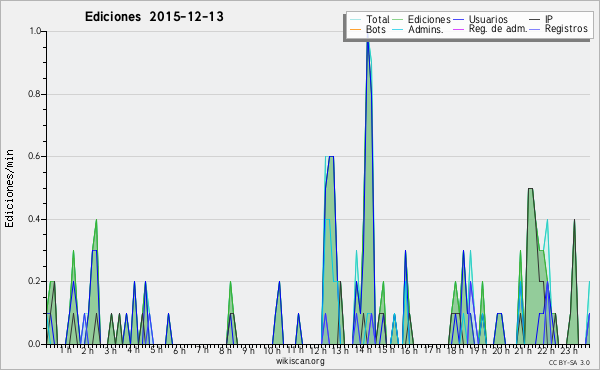Click the wikiscan.org source label

click(x=300, y=361)
